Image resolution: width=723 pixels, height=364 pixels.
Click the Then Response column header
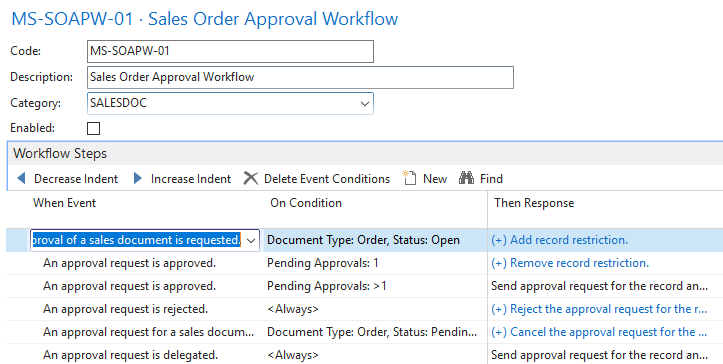[x=534, y=203]
